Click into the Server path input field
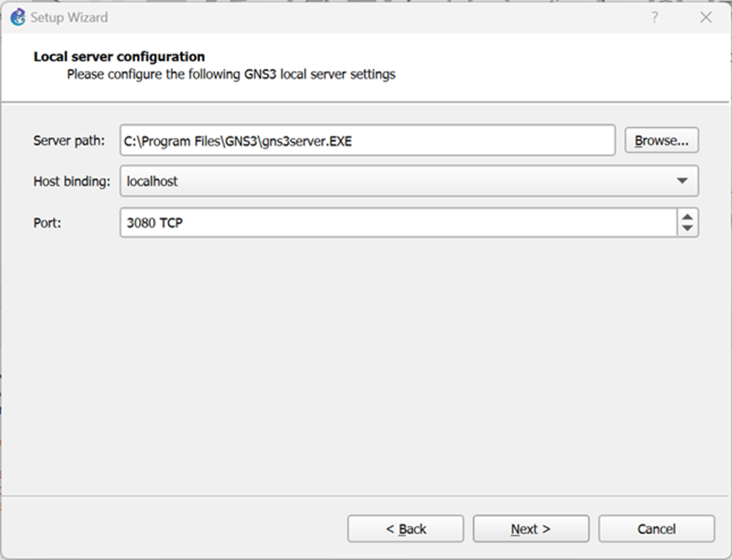Screen dimensions: 732x560 tap(368, 140)
